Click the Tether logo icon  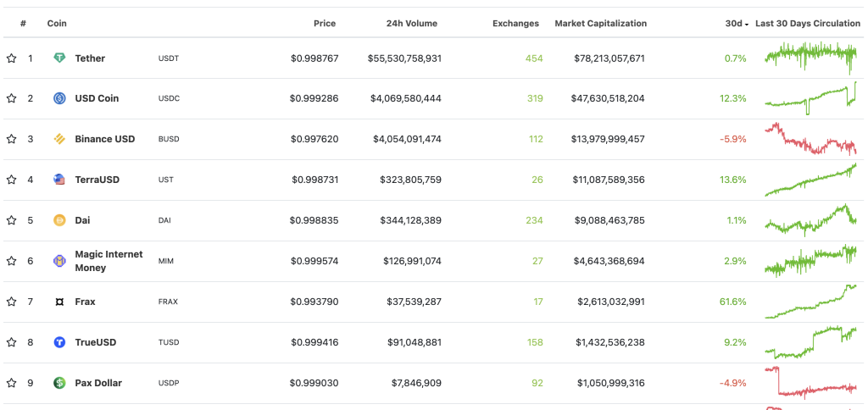coord(59,58)
